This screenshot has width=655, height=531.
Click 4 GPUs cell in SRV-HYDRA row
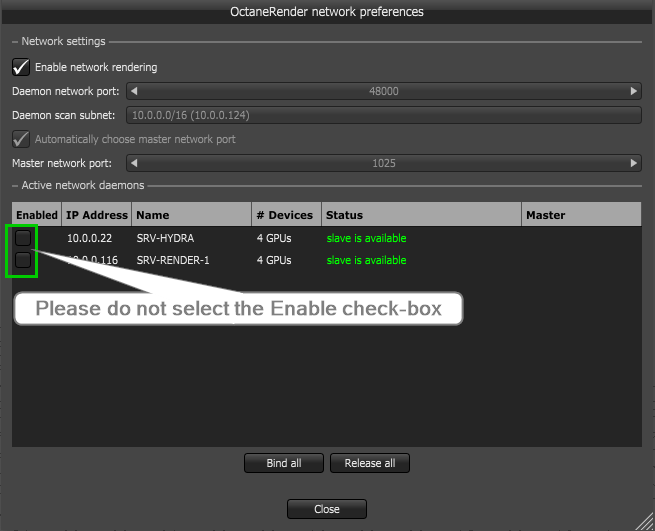pos(274,238)
